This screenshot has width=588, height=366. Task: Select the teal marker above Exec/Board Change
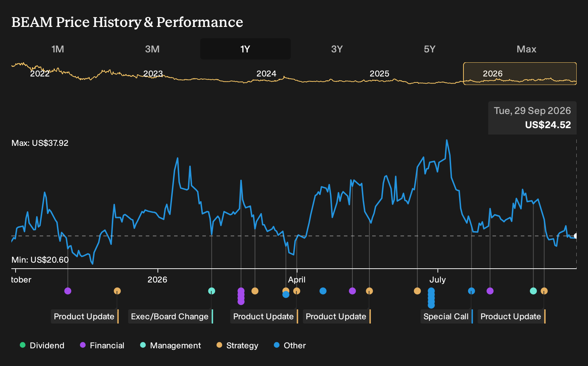coord(212,291)
